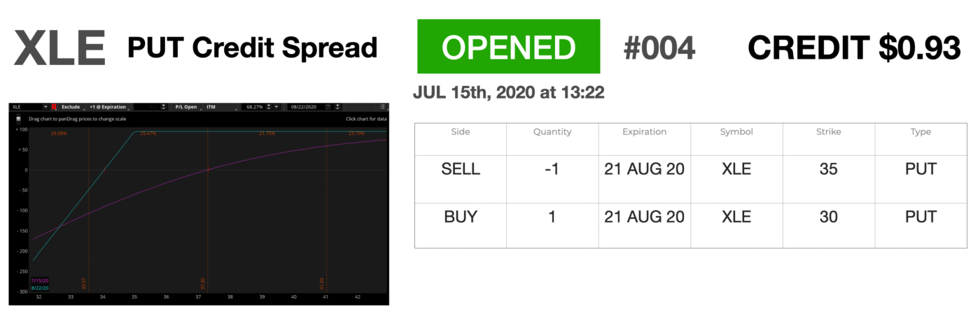This screenshot has width=980, height=330.
Task: Click the red alert icon beside XLE
Action: 54,107
